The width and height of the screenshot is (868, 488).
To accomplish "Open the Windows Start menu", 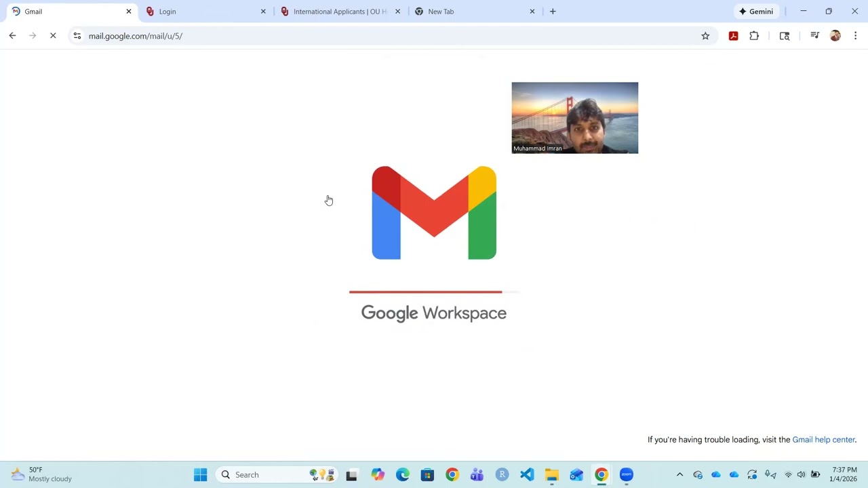I will (200, 475).
